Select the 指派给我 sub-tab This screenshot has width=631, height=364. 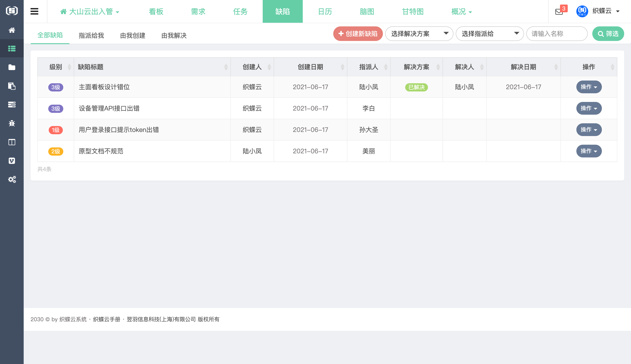(x=91, y=35)
